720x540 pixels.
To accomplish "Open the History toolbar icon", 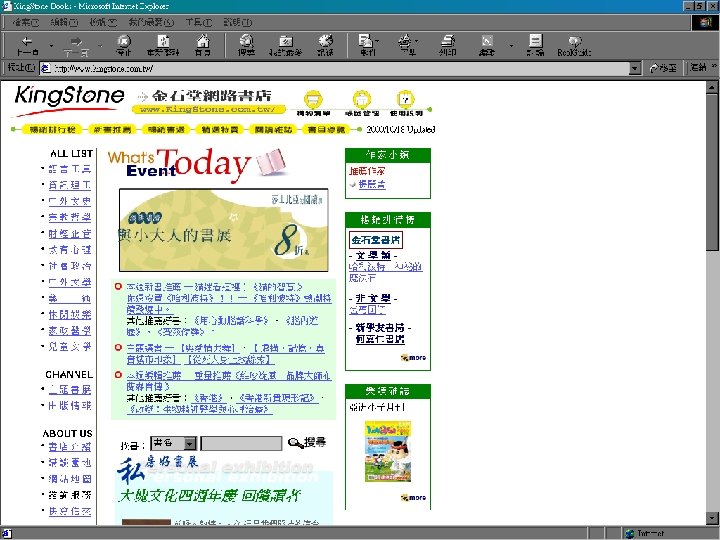I will click(325, 45).
